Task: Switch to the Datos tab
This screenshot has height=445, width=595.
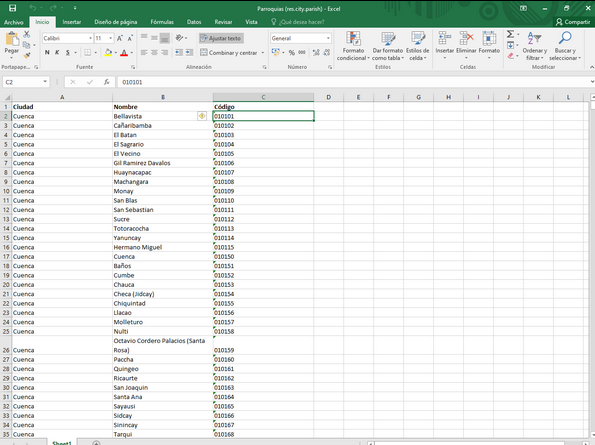Action: tap(194, 22)
